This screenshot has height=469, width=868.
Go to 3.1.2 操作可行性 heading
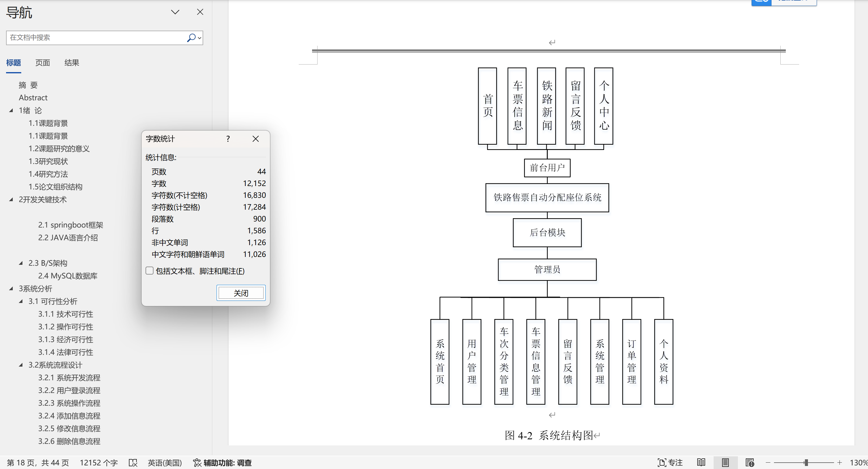tap(66, 327)
